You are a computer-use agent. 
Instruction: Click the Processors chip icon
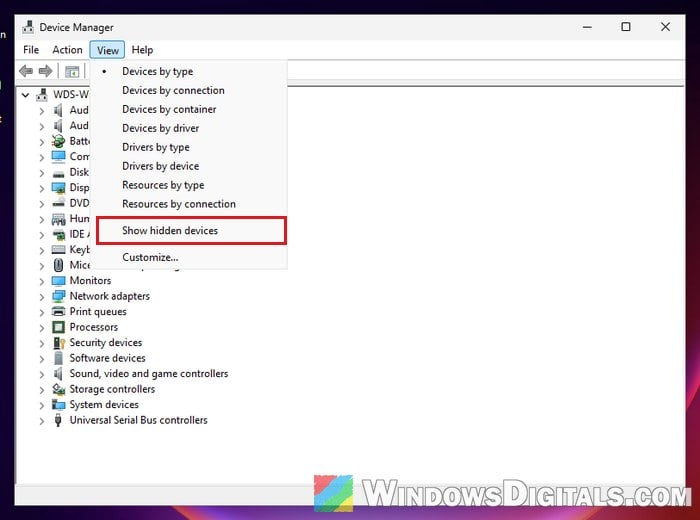click(58, 327)
